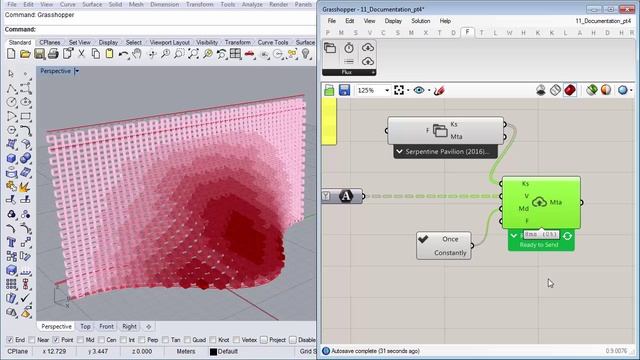This screenshot has height=360, width=640.
Task: Click the add viewport tab plus button
Action: (149, 327)
